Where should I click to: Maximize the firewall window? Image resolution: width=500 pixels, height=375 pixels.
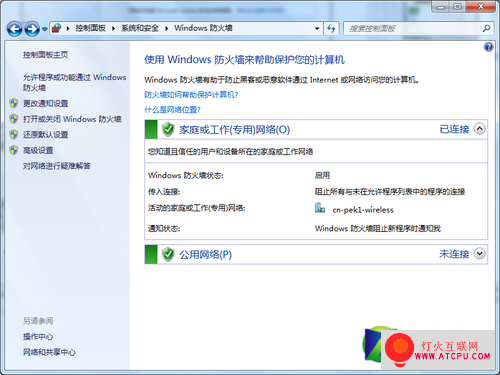pyautogui.click(x=458, y=7)
